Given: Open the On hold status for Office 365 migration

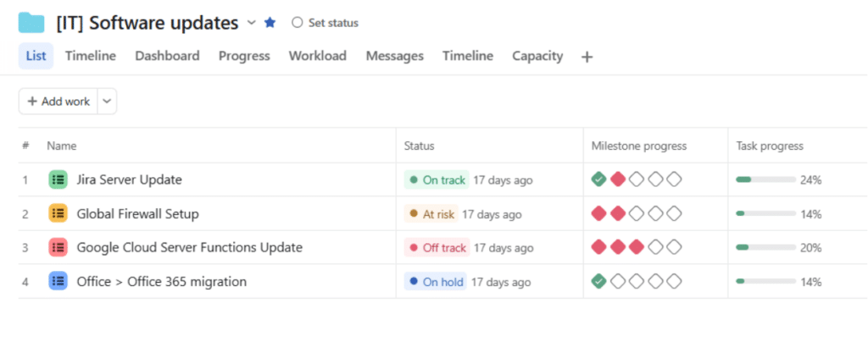Looking at the screenshot, I should (435, 282).
